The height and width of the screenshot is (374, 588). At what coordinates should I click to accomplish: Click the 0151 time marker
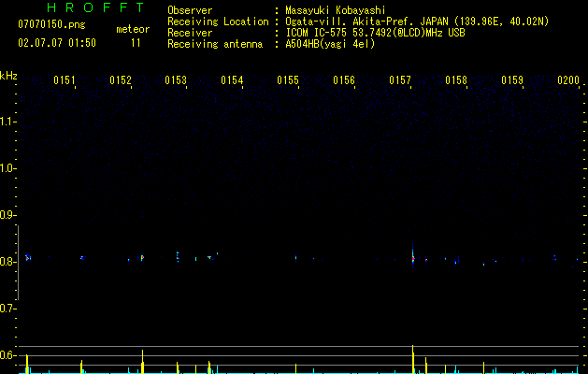coord(65,80)
